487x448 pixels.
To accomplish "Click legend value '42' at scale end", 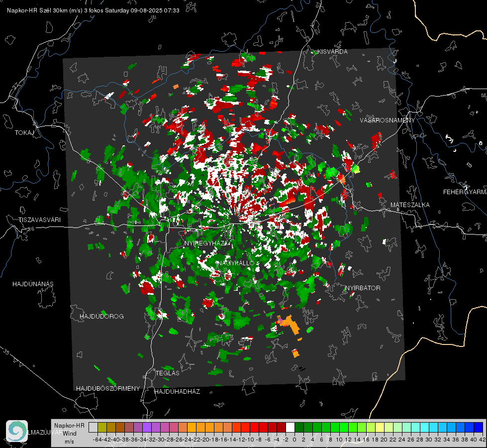I will (483, 440).
